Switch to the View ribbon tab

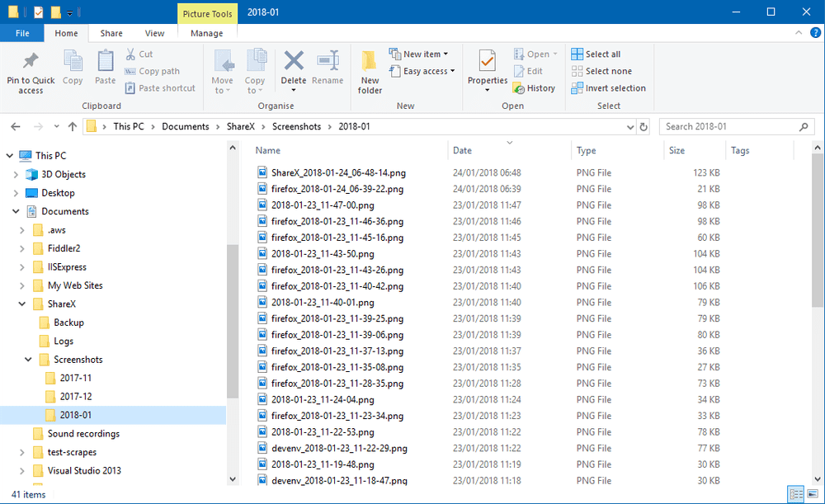[155, 33]
